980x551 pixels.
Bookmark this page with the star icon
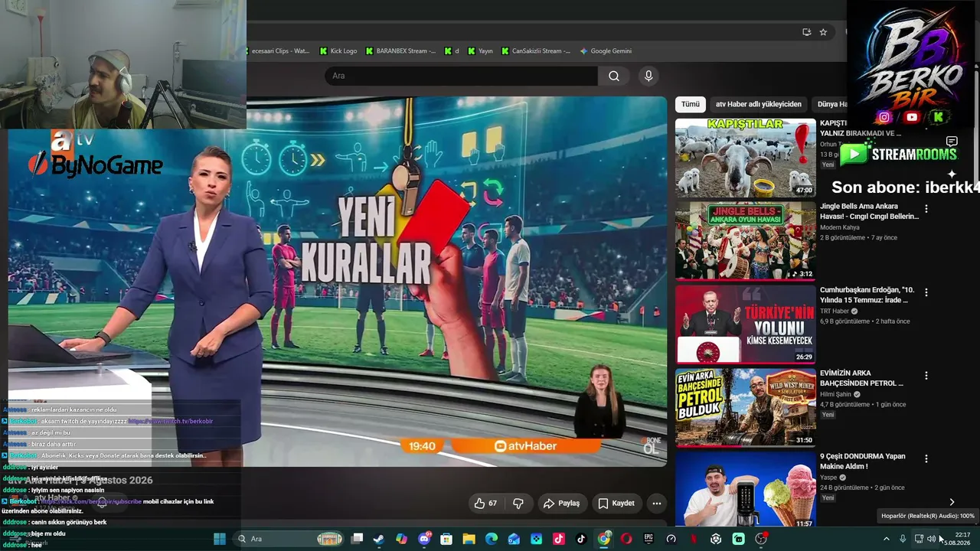pos(823,32)
